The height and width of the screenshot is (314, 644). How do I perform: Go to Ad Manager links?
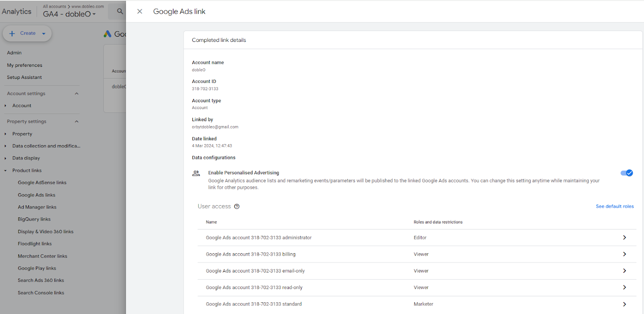[37, 207]
